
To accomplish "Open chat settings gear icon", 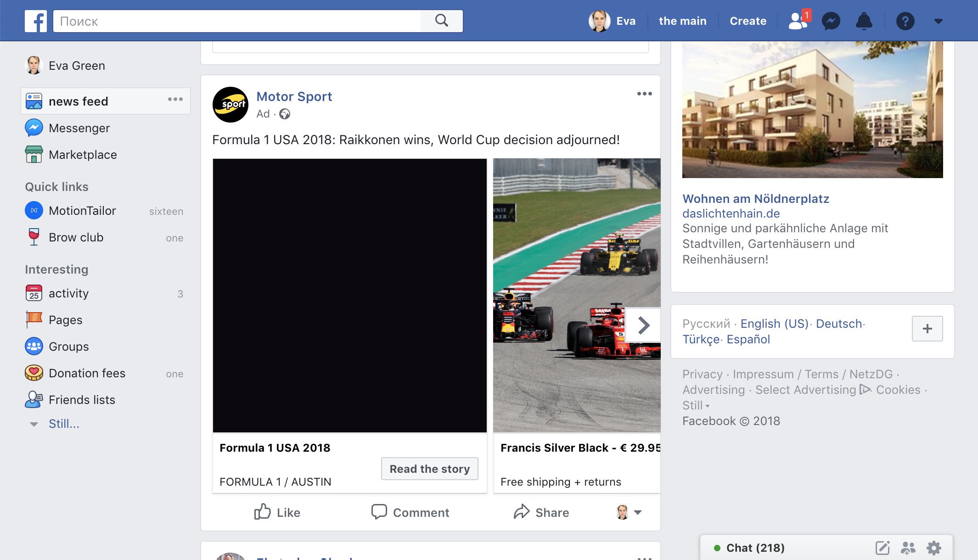I will 934,548.
